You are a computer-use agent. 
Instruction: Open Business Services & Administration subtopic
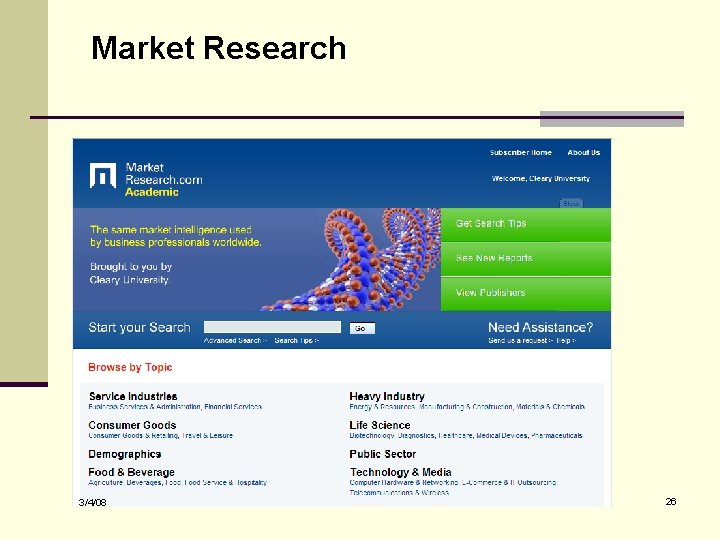(x=145, y=407)
